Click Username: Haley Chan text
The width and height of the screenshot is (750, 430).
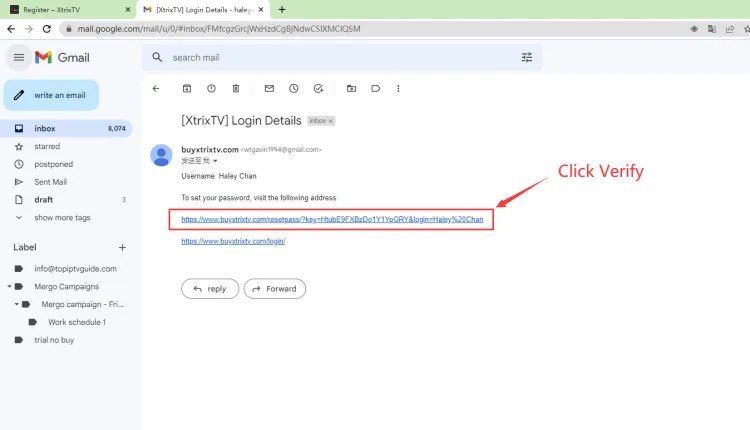click(x=219, y=176)
